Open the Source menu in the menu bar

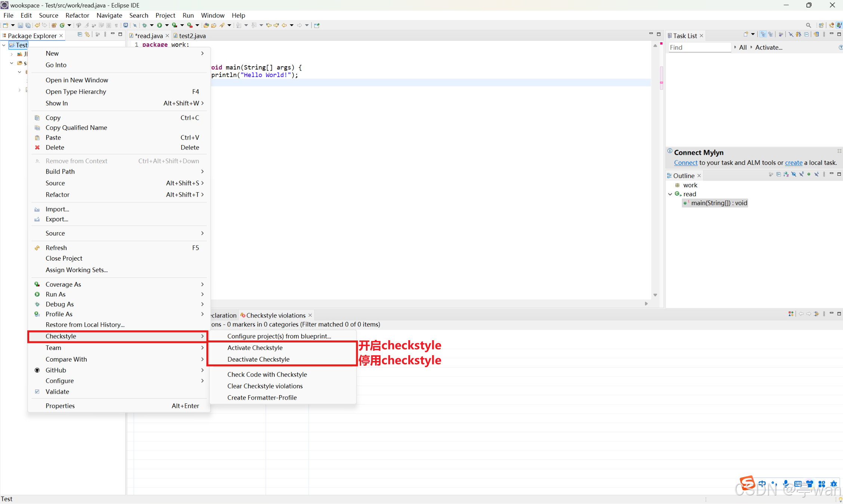[49, 15]
